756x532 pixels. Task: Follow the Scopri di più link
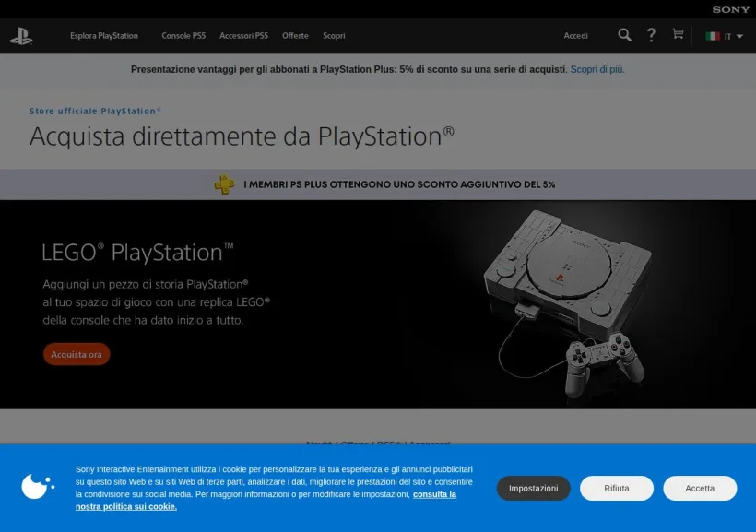click(x=597, y=69)
